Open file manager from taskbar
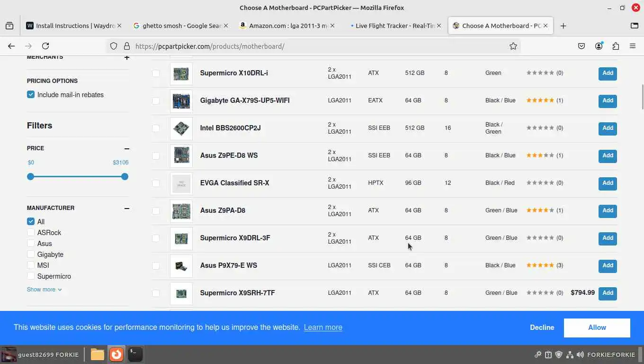Image resolution: width=644 pixels, height=364 pixels. pyautogui.click(x=98, y=355)
